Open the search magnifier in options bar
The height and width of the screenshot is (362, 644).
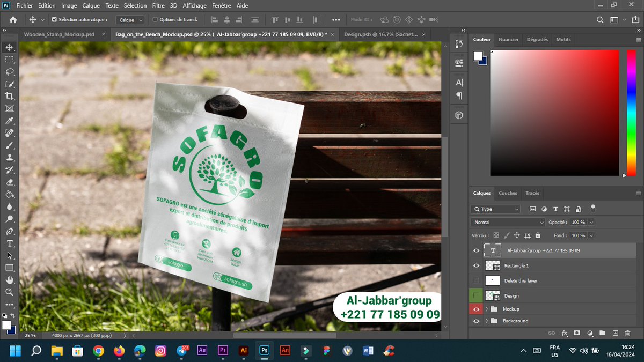point(600,20)
